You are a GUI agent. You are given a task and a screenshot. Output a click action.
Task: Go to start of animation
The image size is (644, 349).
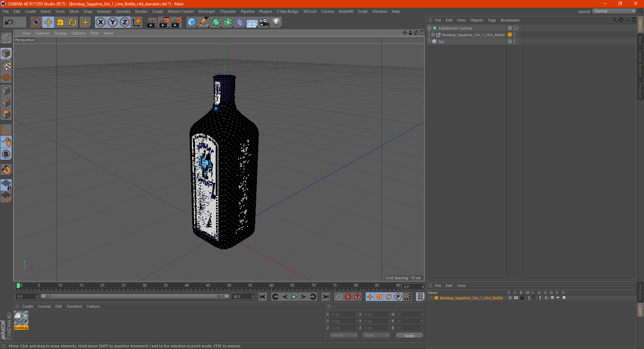tap(263, 297)
